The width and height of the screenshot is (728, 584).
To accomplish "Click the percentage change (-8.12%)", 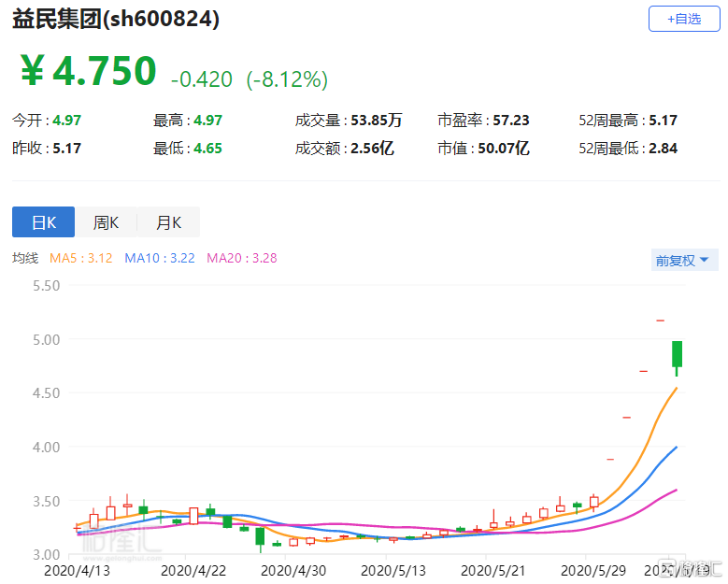I will pos(287,79).
